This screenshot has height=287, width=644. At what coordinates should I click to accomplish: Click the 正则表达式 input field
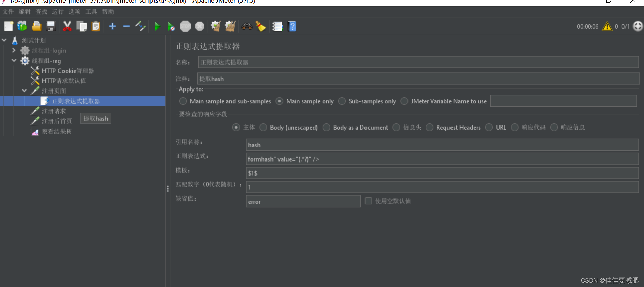point(442,159)
